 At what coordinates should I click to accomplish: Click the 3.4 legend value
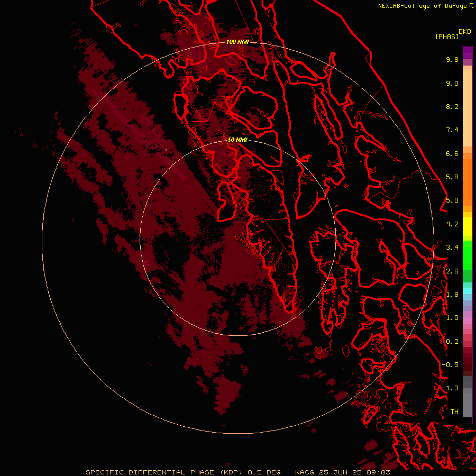(452, 248)
